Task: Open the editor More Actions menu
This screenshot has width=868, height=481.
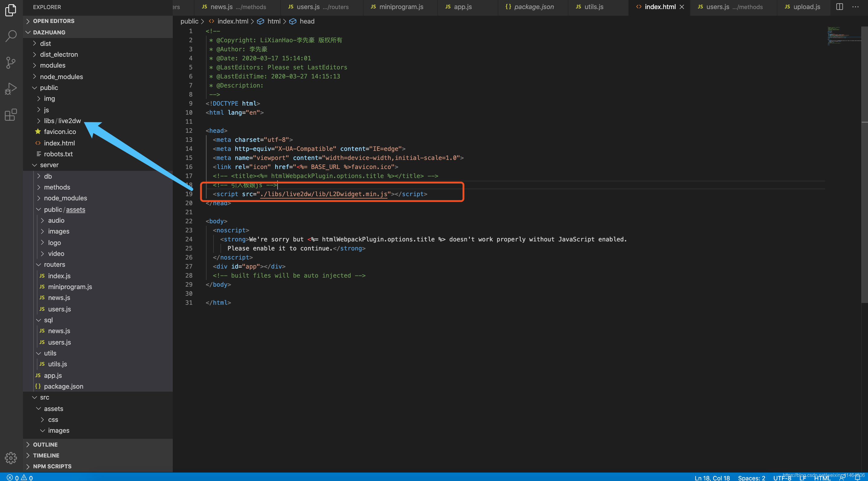Action: click(855, 7)
